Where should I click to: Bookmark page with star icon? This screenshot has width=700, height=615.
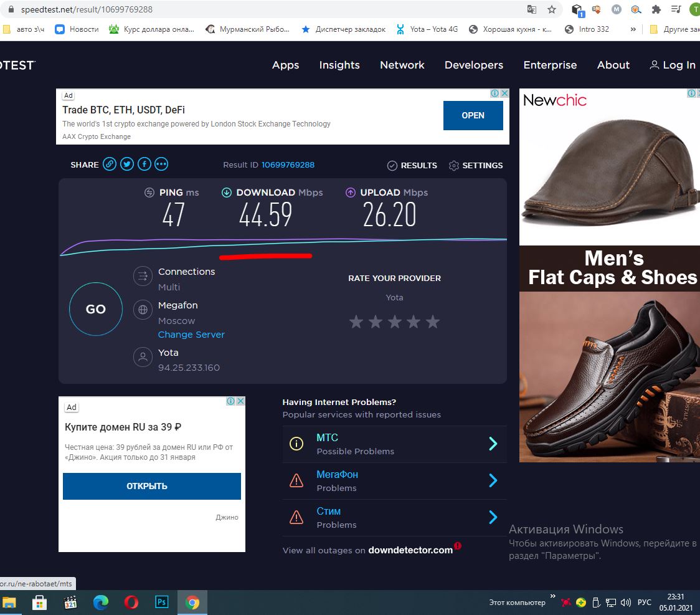click(551, 9)
